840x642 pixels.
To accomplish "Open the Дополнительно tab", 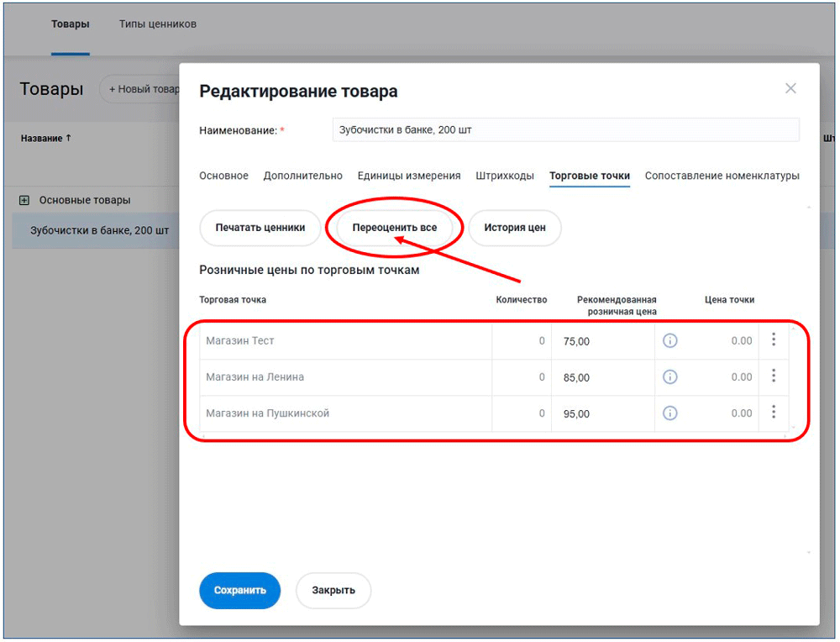I will (302, 176).
